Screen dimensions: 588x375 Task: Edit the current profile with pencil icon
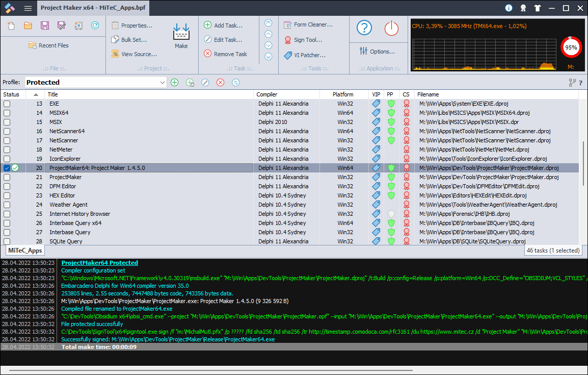205,83
